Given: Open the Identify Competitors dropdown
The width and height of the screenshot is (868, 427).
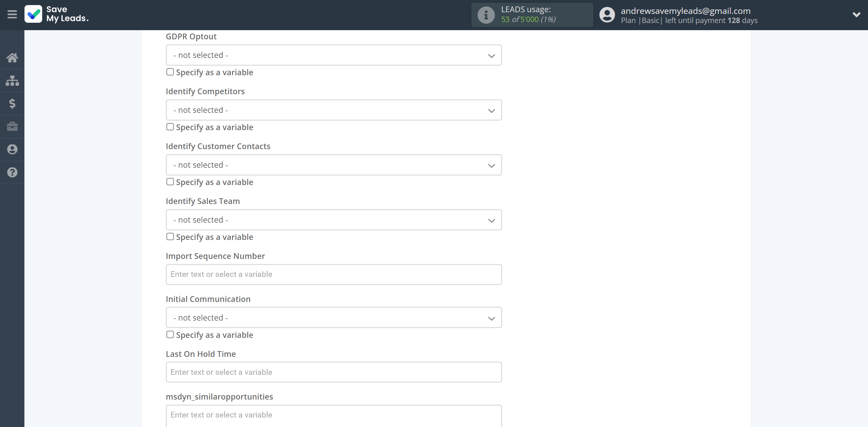Looking at the screenshot, I should click(334, 110).
